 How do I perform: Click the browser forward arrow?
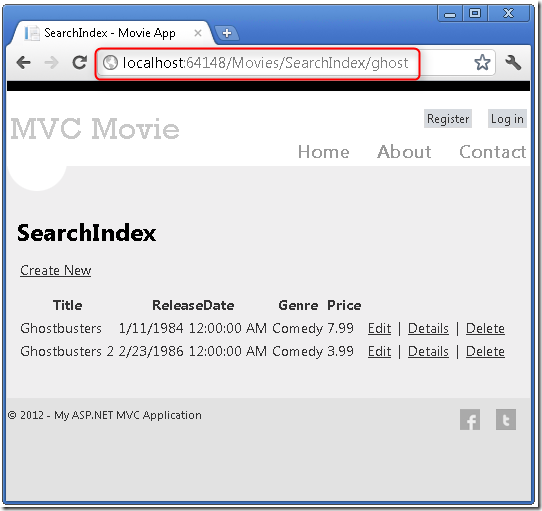(x=52, y=63)
